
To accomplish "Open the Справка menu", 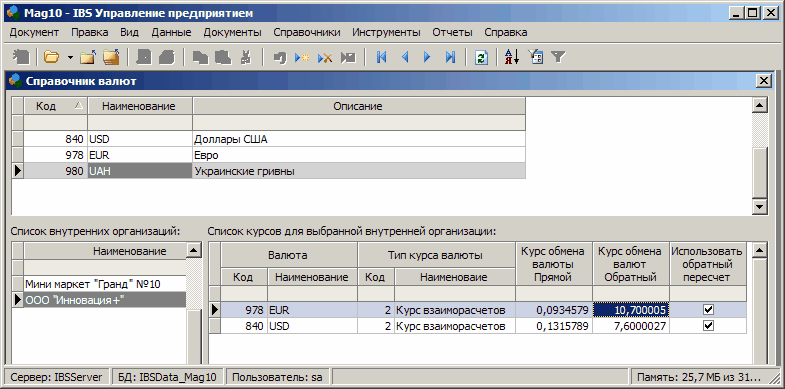I will pyautogui.click(x=506, y=33).
